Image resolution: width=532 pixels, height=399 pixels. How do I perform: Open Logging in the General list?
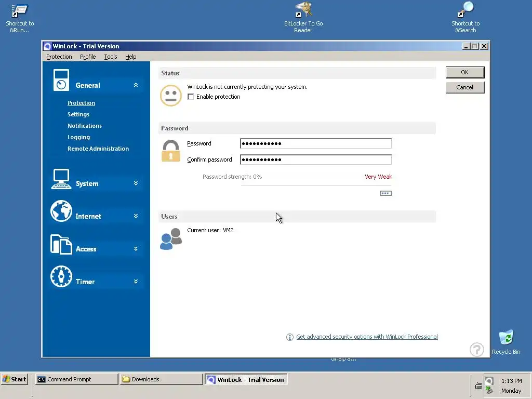click(79, 137)
